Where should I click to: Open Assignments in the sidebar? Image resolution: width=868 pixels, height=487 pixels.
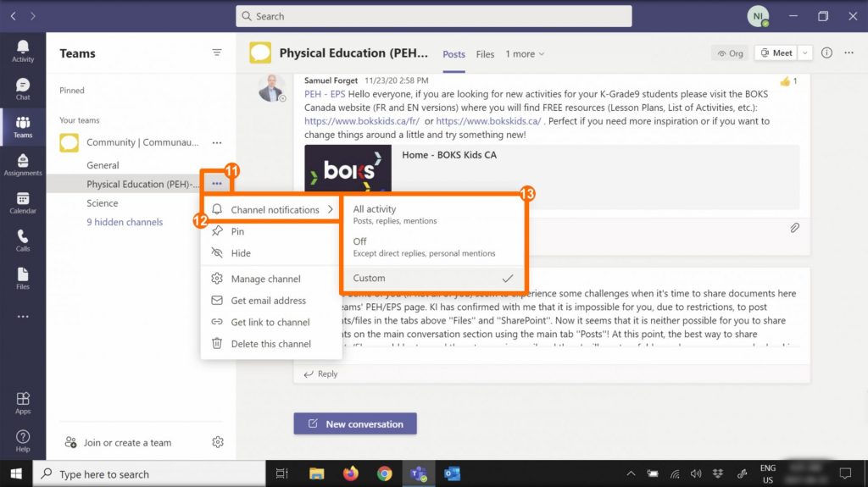point(23,165)
